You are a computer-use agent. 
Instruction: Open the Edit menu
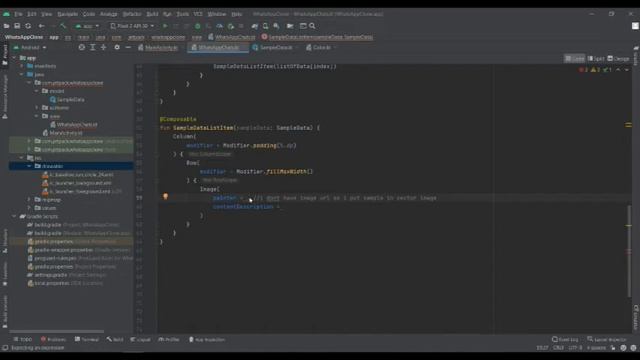31,14
